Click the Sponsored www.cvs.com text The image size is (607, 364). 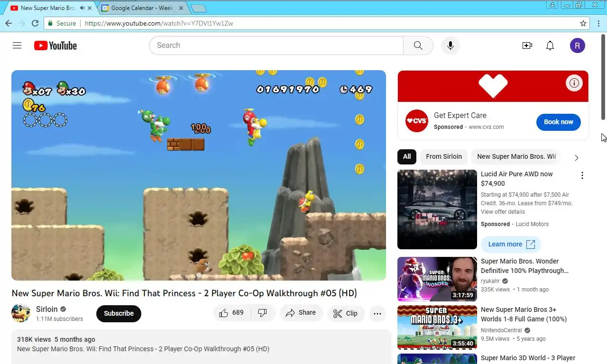469,127
